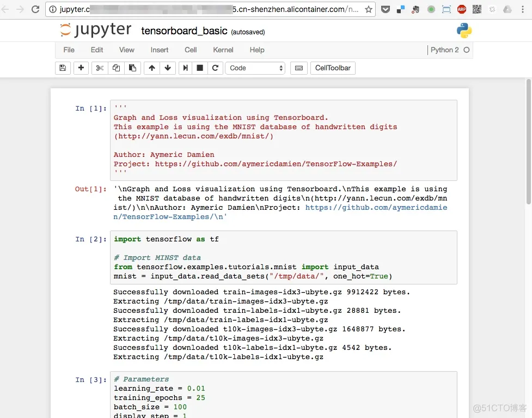Open the Help menu
This screenshot has width=532, height=418.
257,50
